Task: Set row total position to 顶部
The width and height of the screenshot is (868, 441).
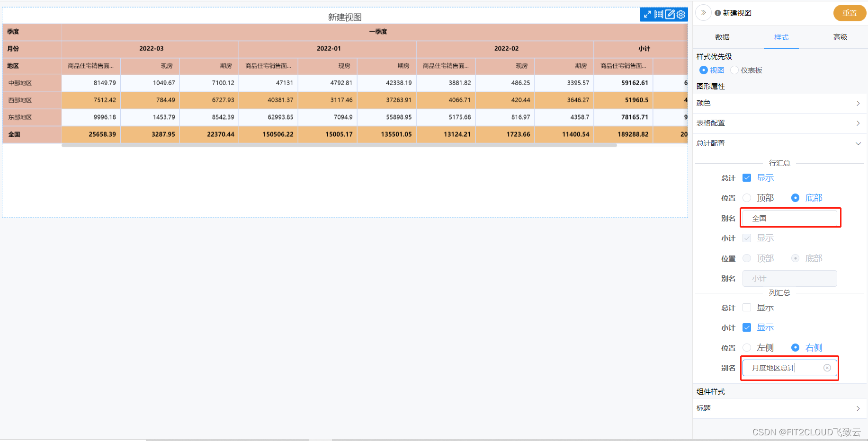Action: pyautogui.click(x=747, y=198)
